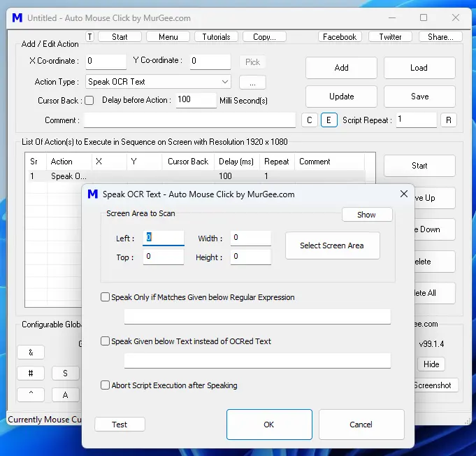The image size is (476, 456).
Task: Open the Facebook link button
Action: [x=340, y=37]
